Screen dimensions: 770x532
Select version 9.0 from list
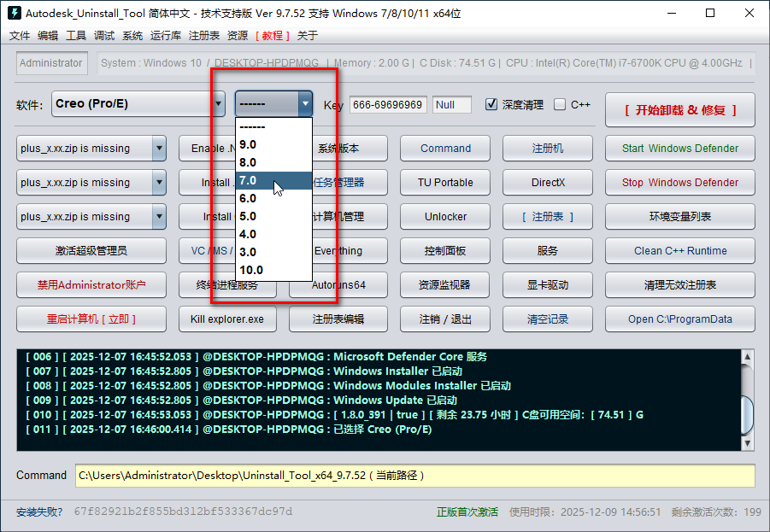pyautogui.click(x=273, y=144)
